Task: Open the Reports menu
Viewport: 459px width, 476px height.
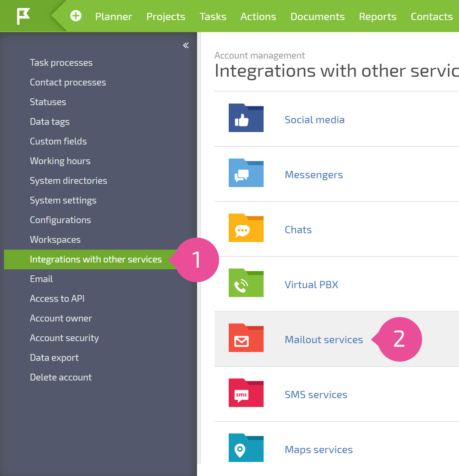Action: click(378, 16)
